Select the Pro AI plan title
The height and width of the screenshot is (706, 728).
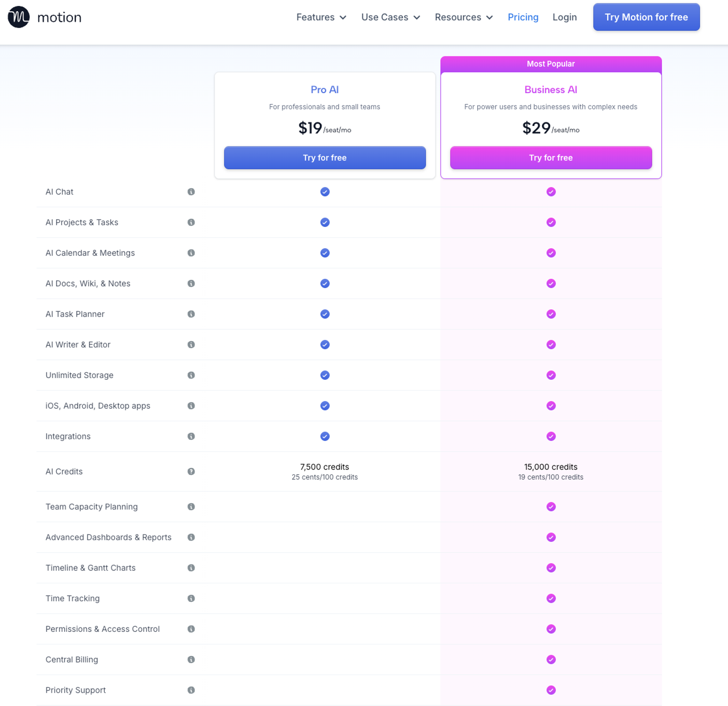(x=325, y=90)
